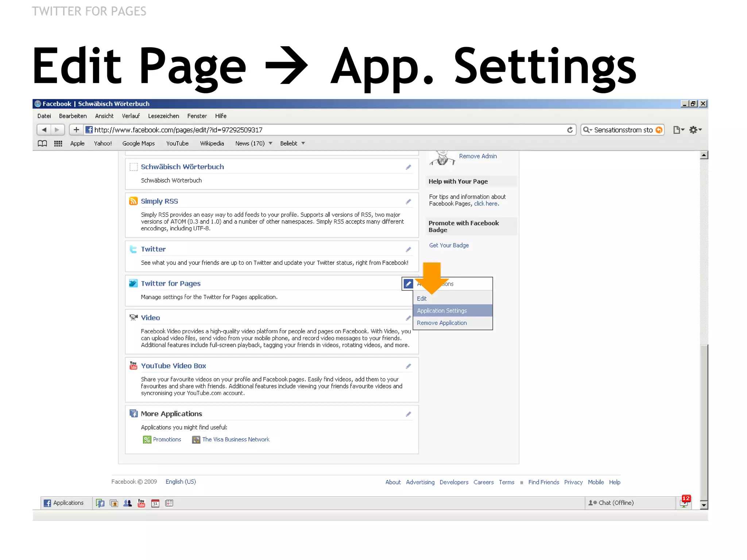Open the Top Sites grid icon
This screenshot has width=747, height=560.
(x=58, y=143)
